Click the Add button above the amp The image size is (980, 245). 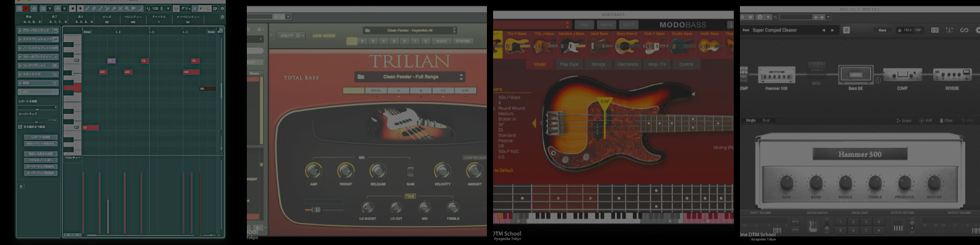[926, 121]
